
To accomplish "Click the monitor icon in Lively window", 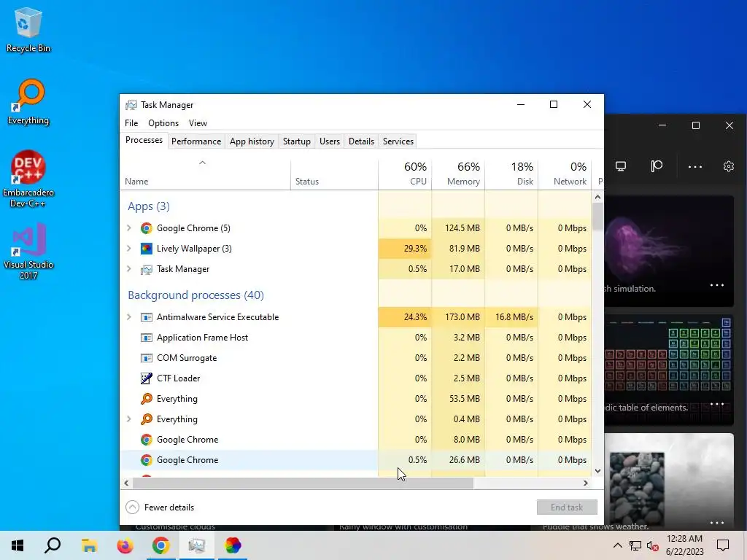I will tap(621, 166).
